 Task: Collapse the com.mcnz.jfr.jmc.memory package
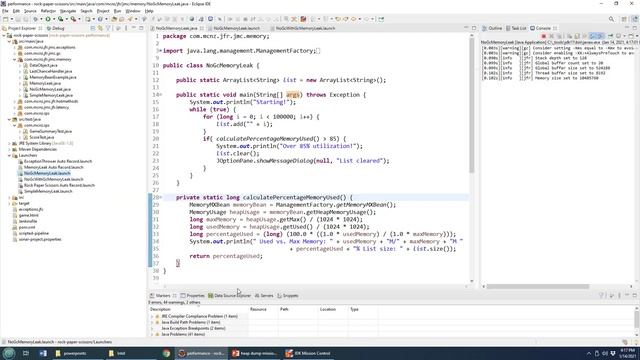pyautogui.click(x=15, y=59)
